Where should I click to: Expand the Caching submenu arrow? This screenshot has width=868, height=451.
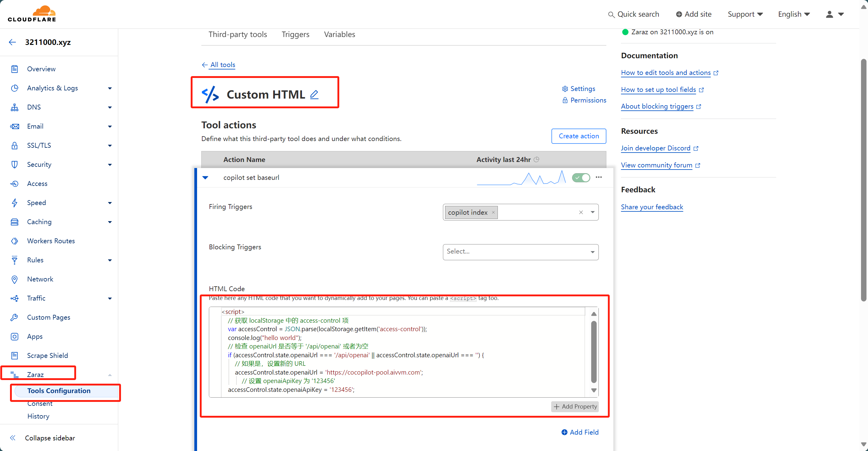110,222
